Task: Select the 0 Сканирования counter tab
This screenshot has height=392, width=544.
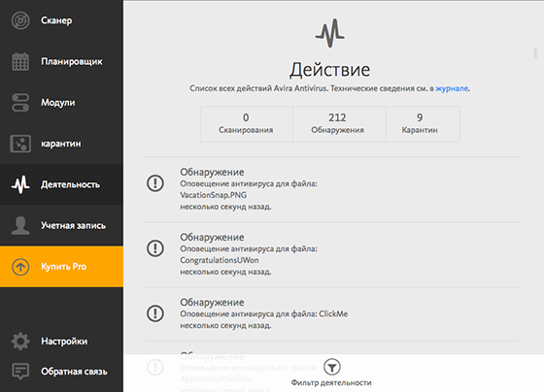Action: [x=247, y=124]
